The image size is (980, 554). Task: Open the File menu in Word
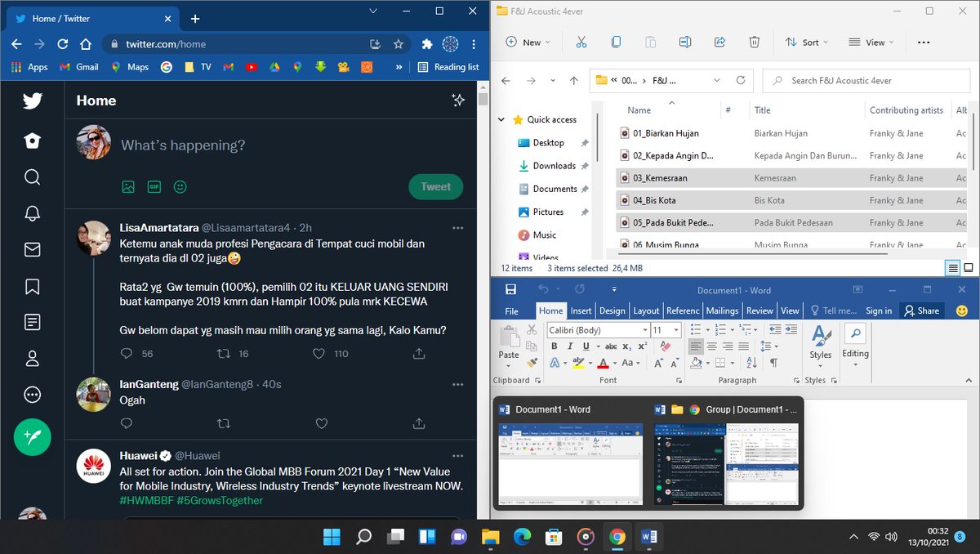coord(511,311)
